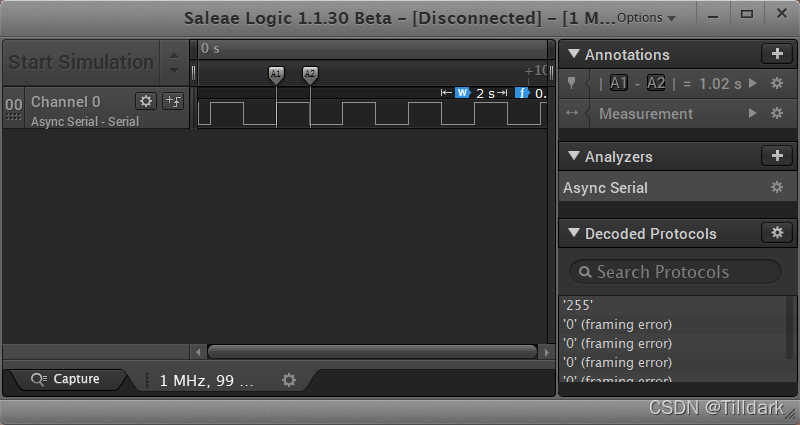Collapse the Annotations panel
800x425 pixels.
pos(574,54)
